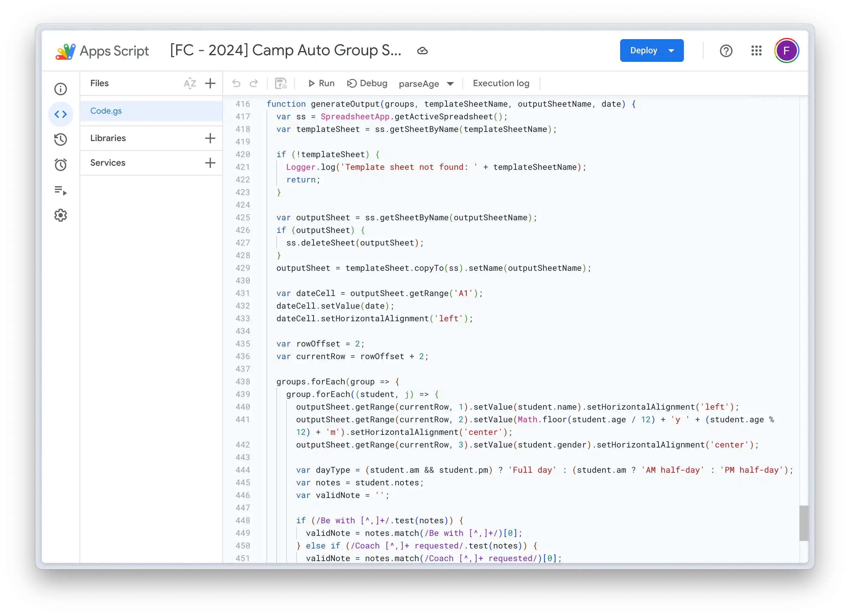Click templateSheet.copyTo on line 429
This screenshot has width=850, height=616.
[x=394, y=268]
